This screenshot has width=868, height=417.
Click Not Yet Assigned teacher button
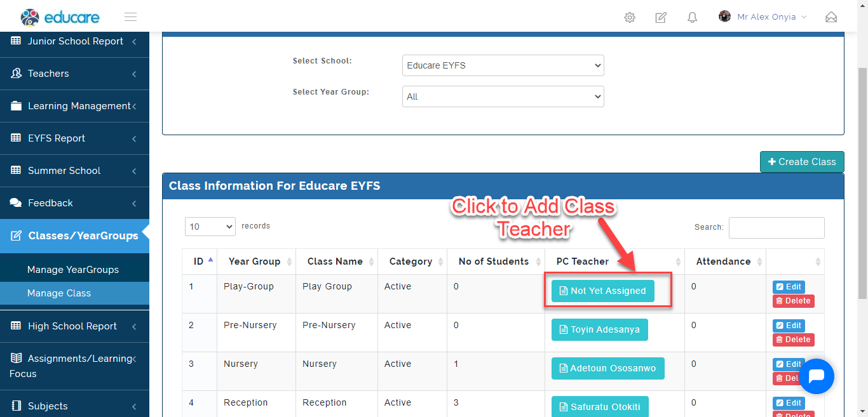coord(602,291)
